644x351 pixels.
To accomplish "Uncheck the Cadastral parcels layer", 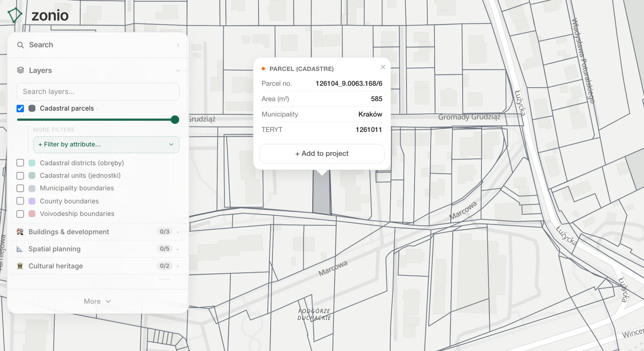I will (20, 108).
